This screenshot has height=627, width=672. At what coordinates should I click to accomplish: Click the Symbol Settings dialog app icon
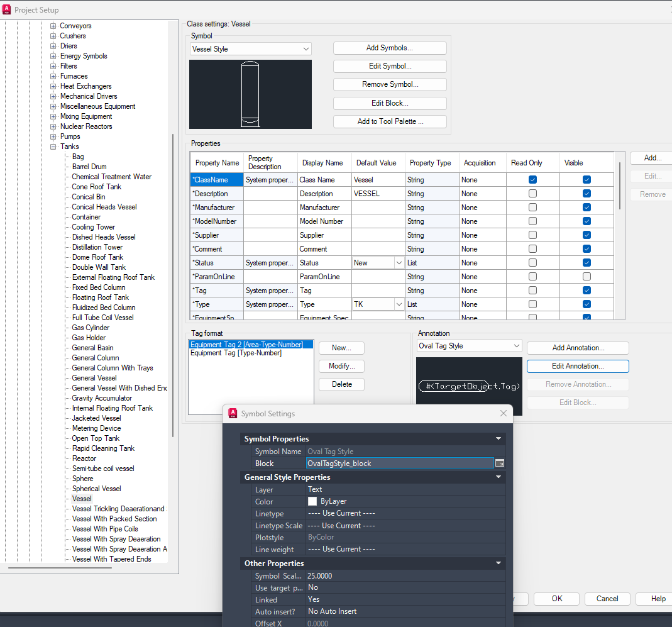tap(233, 413)
